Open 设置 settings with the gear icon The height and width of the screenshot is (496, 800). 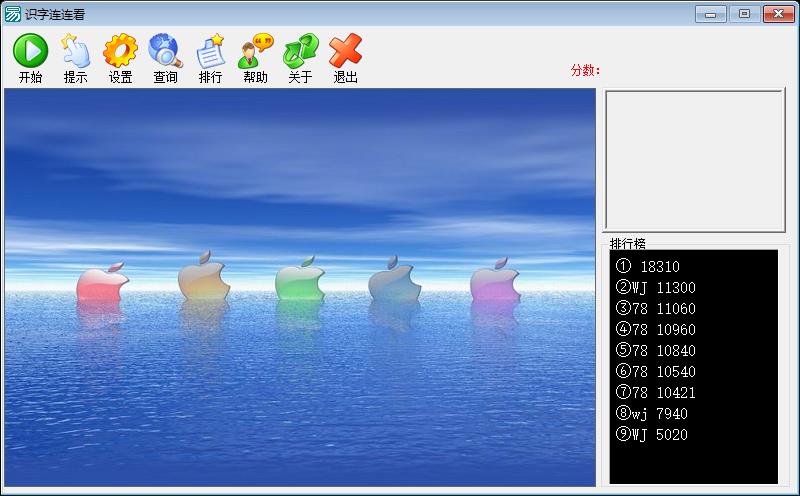tap(120, 51)
